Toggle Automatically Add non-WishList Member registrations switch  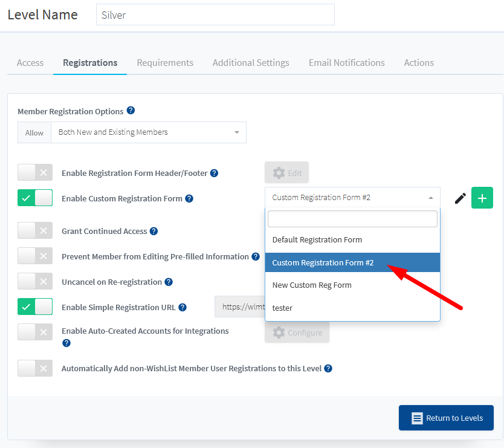(35, 368)
